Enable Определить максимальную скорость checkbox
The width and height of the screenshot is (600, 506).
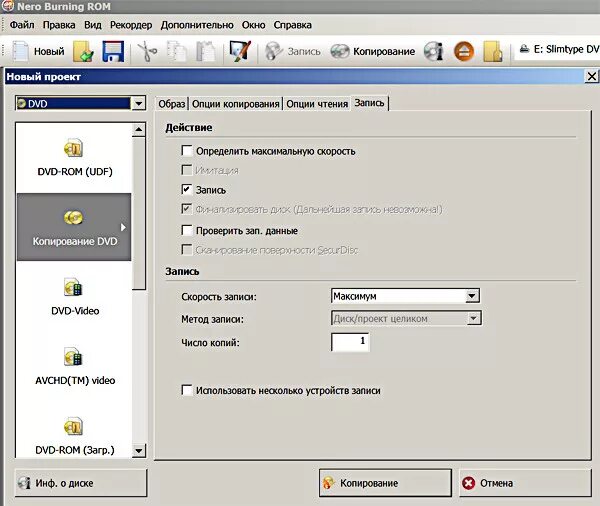point(187,150)
